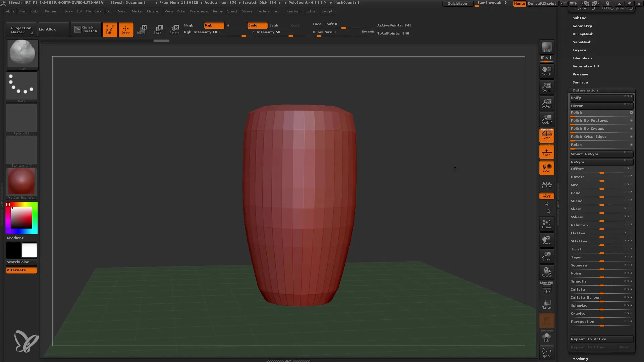Open the Preferences menu

[199, 11]
